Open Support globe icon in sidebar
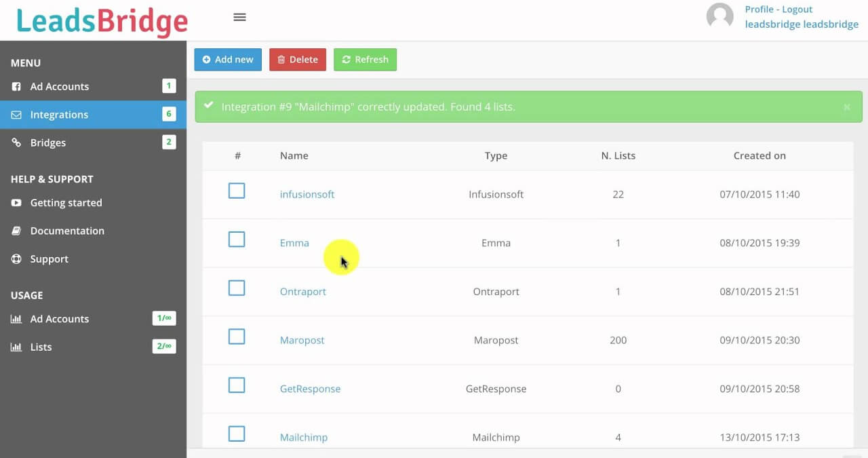868x458 pixels. (16, 259)
